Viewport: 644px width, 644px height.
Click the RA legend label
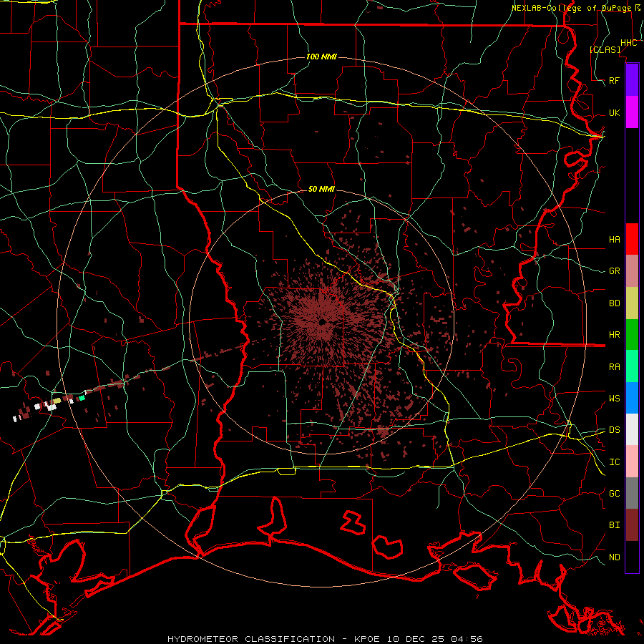615,367
